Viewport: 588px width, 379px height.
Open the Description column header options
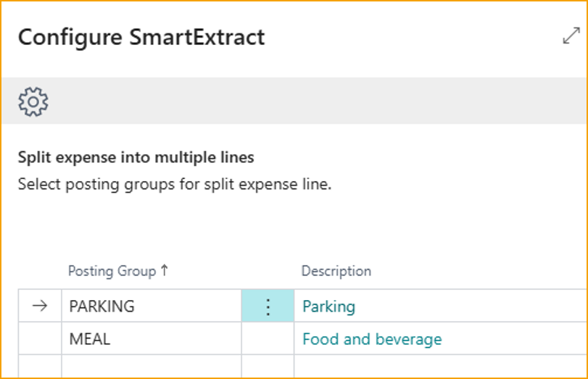click(336, 271)
